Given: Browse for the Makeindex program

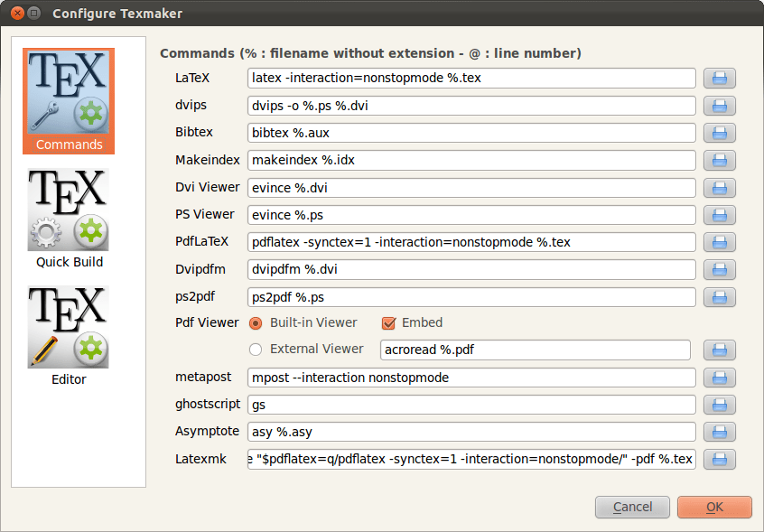Looking at the screenshot, I should coord(720,160).
